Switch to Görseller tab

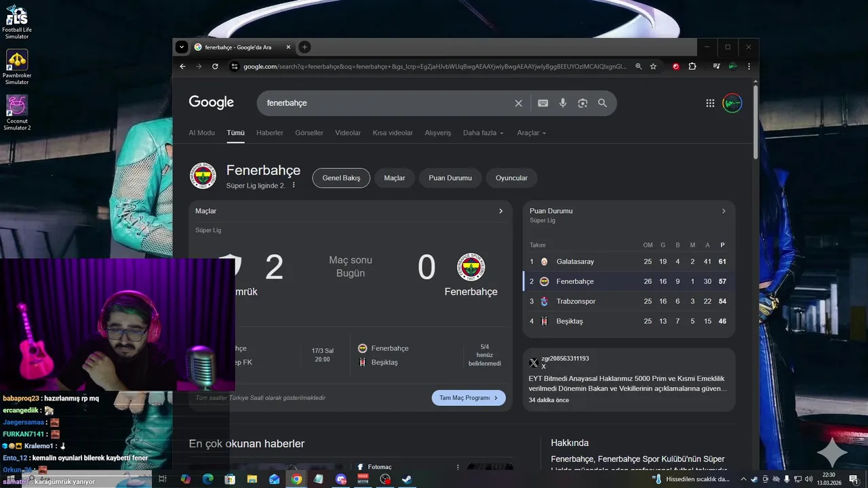pos(309,133)
